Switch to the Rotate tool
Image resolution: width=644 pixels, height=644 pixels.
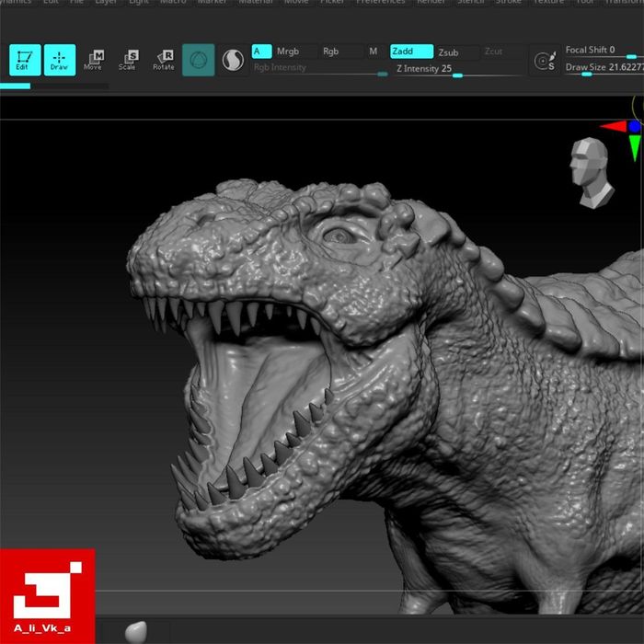pyautogui.click(x=164, y=61)
